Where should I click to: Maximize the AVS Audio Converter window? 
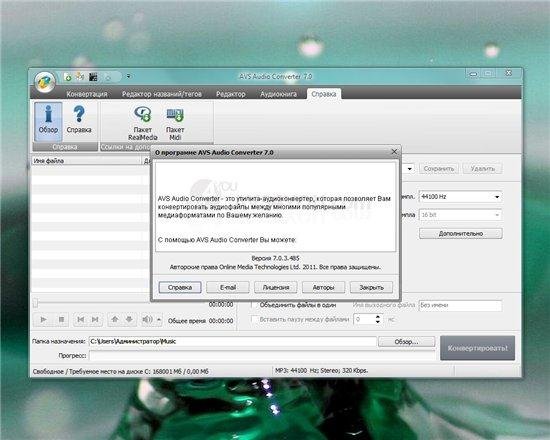[x=488, y=73]
